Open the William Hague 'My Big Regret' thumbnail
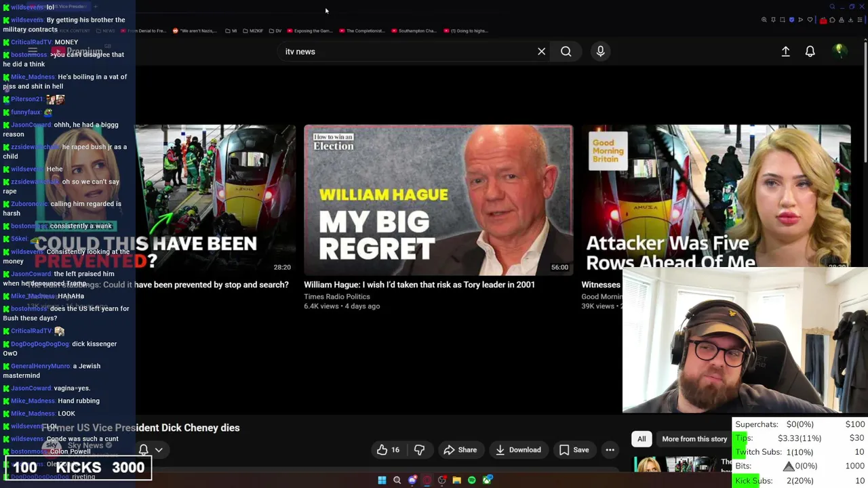The width and height of the screenshot is (868, 488). click(x=438, y=200)
